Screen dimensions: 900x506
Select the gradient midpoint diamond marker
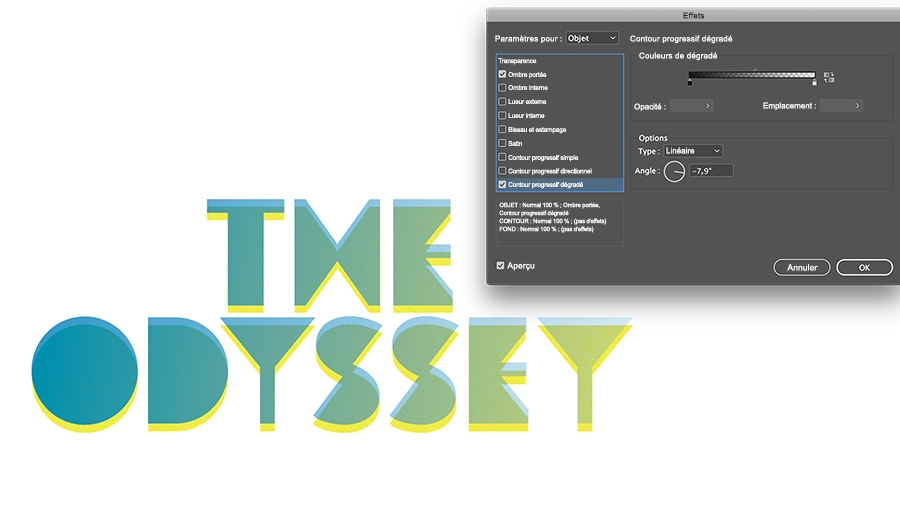point(754,69)
